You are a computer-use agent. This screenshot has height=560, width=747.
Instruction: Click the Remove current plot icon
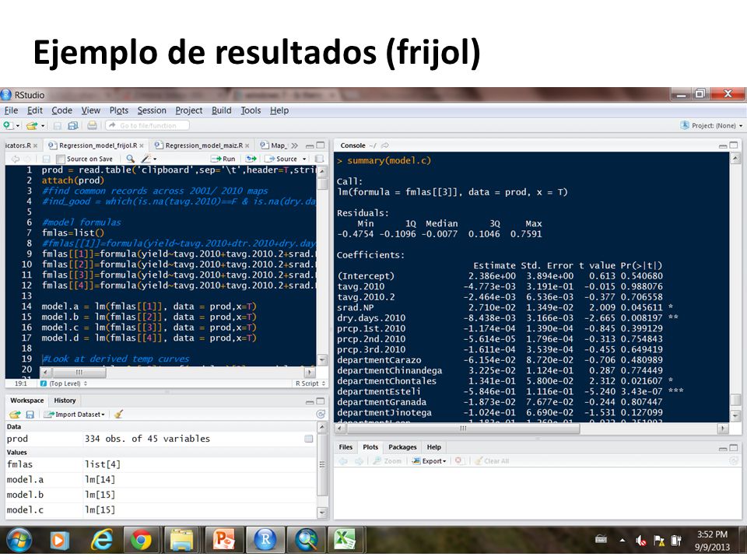459,460
